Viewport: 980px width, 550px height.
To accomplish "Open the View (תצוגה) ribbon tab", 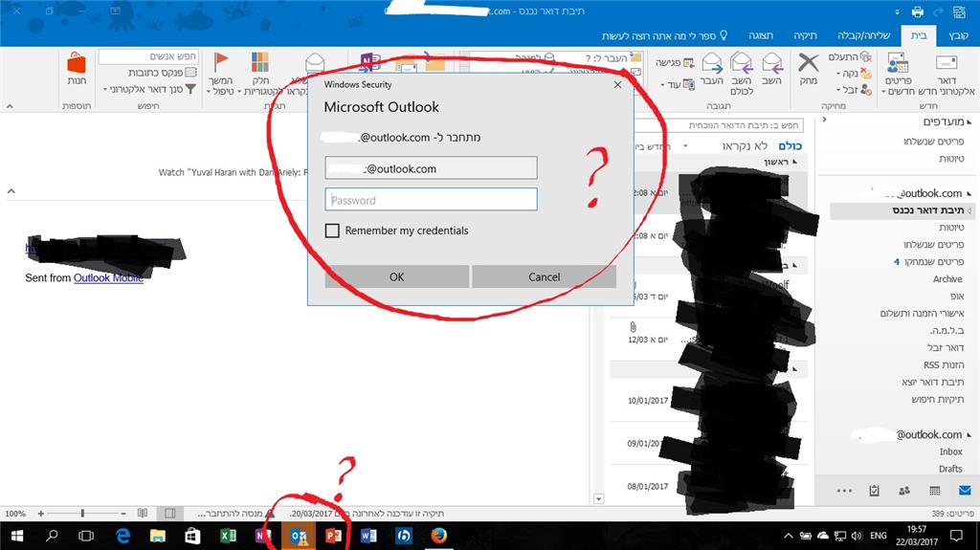I will tap(761, 35).
